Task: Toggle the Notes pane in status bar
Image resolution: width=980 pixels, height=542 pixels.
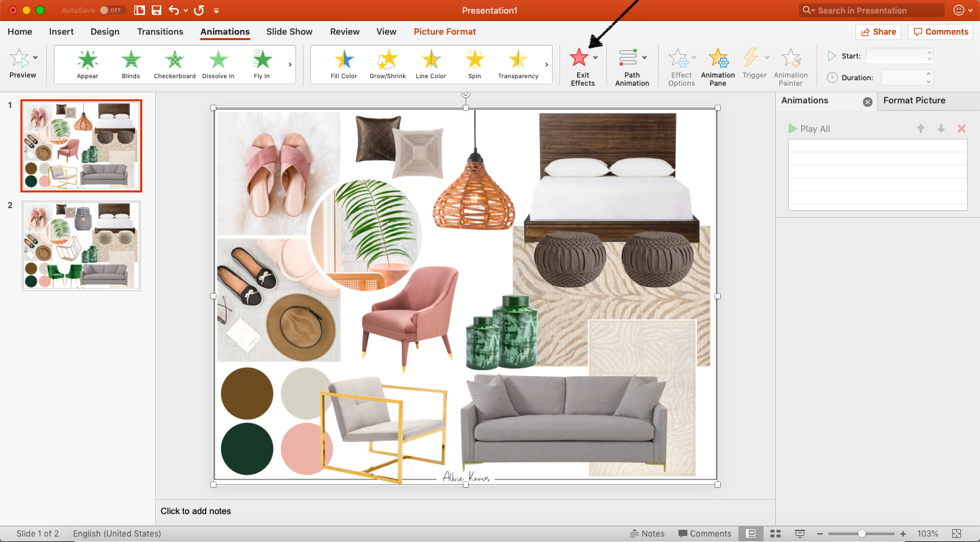Action: (647, 533)
